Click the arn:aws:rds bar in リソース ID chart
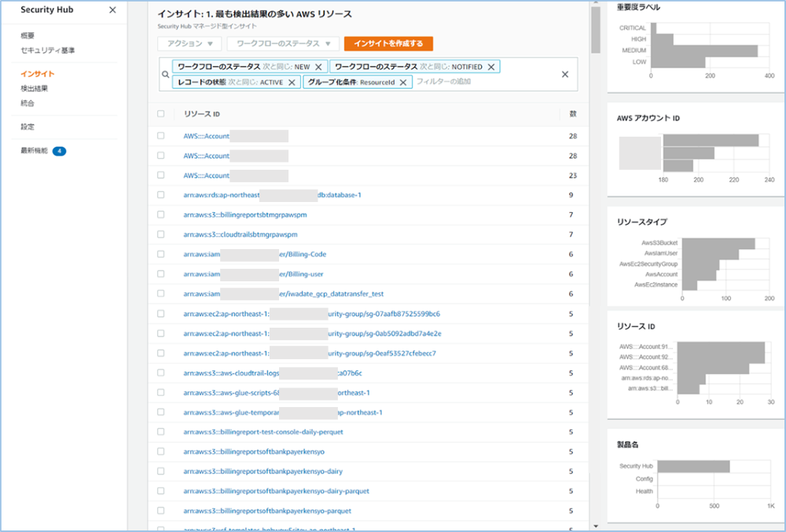 pyautogui.click(x=691, y=379)
